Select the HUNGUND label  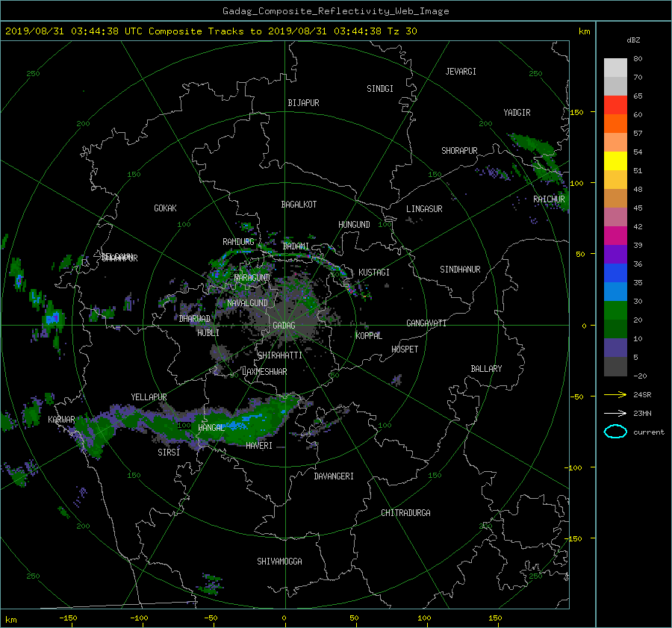[x=354, y=225]
